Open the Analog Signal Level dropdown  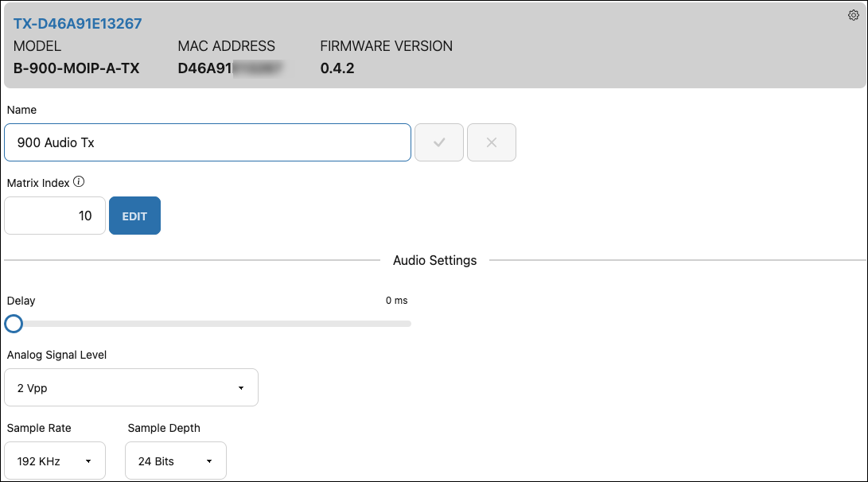(x=131, y=388)
